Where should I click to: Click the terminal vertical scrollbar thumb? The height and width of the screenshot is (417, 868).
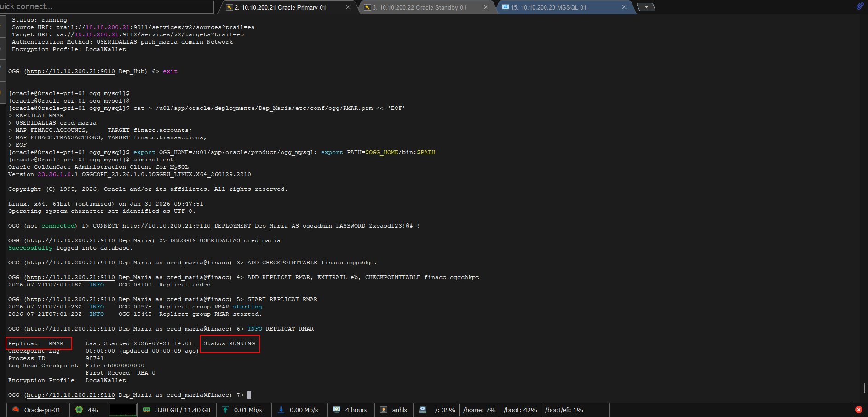click(x=864, y=388)
